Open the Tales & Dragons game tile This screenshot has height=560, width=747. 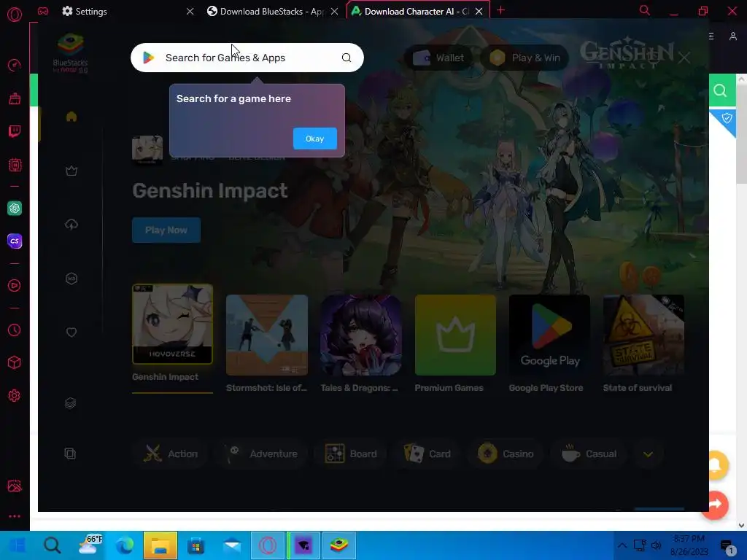tap(360, 335)
